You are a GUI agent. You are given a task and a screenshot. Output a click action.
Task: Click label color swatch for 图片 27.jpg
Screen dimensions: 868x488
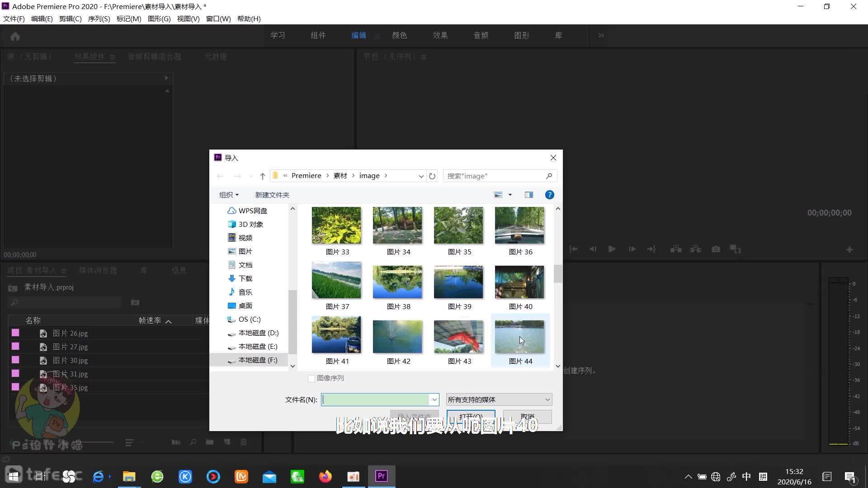click(15, 346)
